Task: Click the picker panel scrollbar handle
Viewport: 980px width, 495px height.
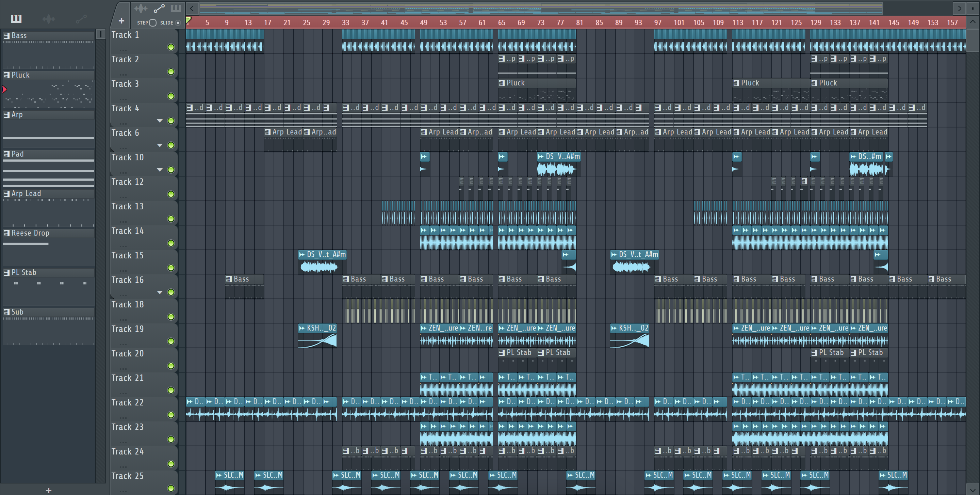Action: [x=100, y=34]
